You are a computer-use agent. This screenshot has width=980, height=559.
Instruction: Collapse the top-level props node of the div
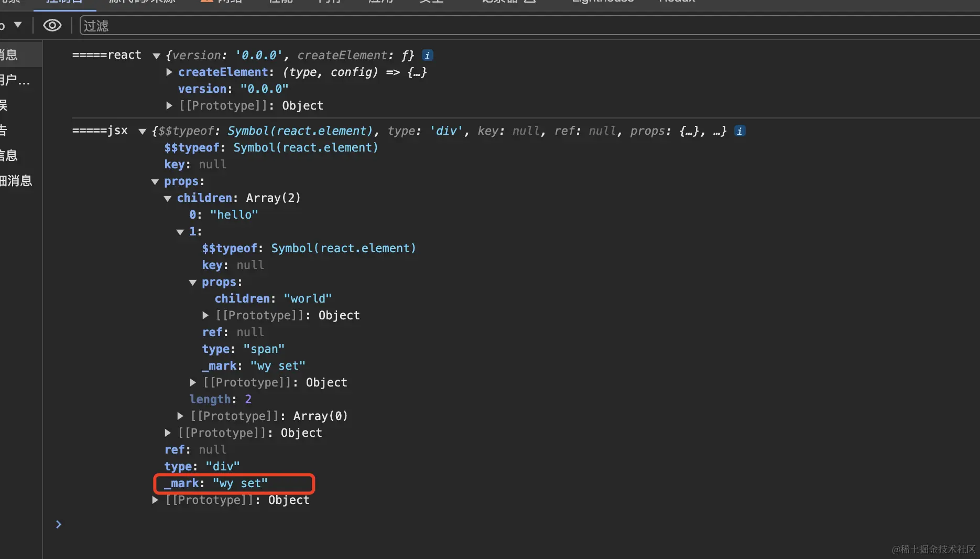155,181
